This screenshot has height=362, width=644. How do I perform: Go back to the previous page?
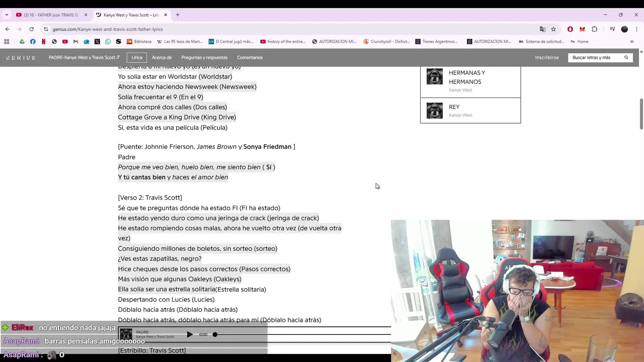[x=7, y=29]
